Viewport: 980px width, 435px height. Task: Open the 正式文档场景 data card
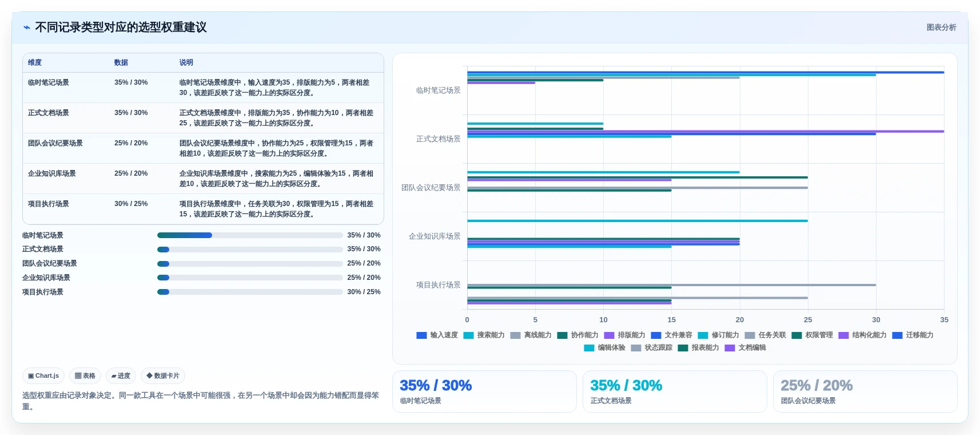click(675, 391)
